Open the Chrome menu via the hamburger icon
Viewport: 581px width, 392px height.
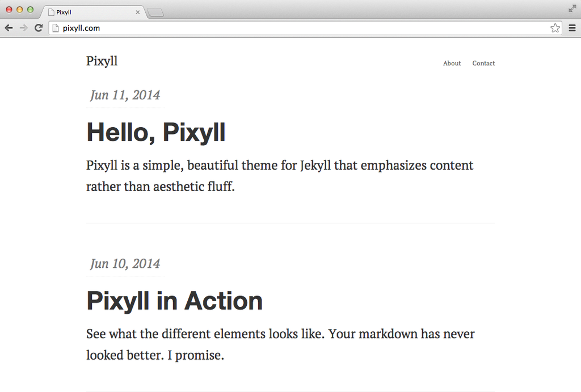(x=572, y=27)
